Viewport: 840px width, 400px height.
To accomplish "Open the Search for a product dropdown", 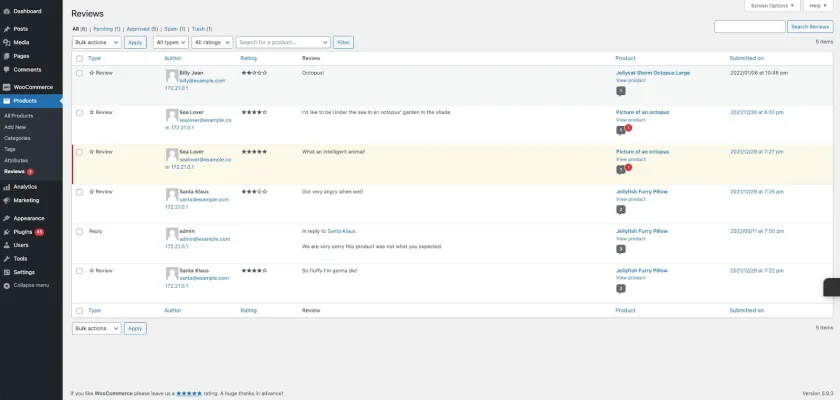I will [283, 42].
